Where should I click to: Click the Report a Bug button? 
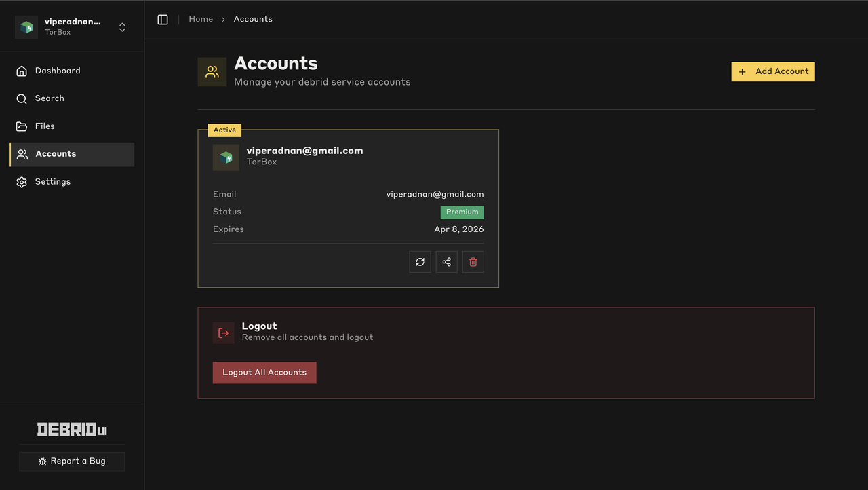pyautogui.click(x=72, y=461)
